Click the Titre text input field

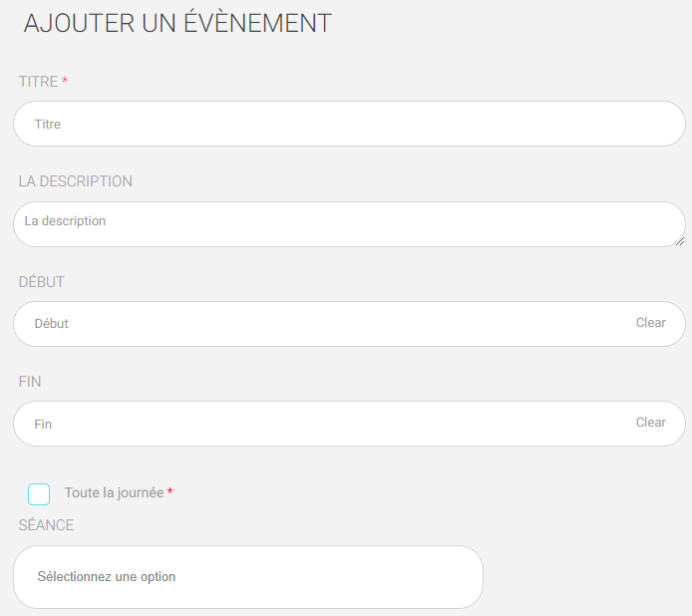click(x=349, y=125)
